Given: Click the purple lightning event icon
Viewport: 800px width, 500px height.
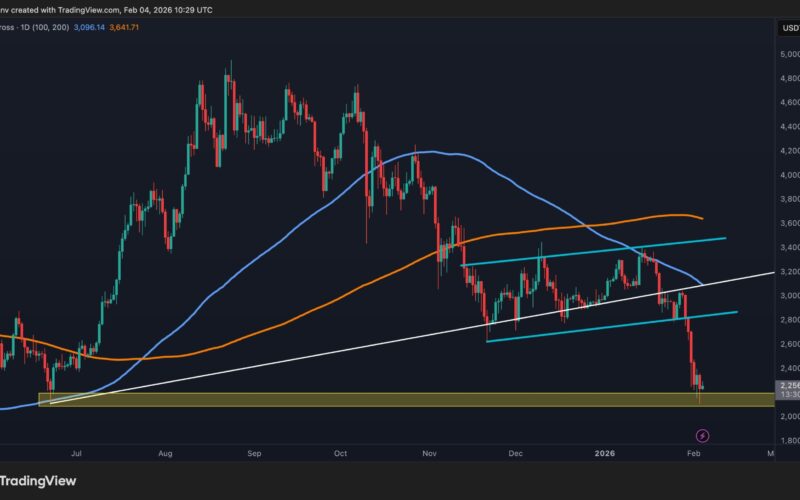Looking at the screenshot, I should point(702,436).
